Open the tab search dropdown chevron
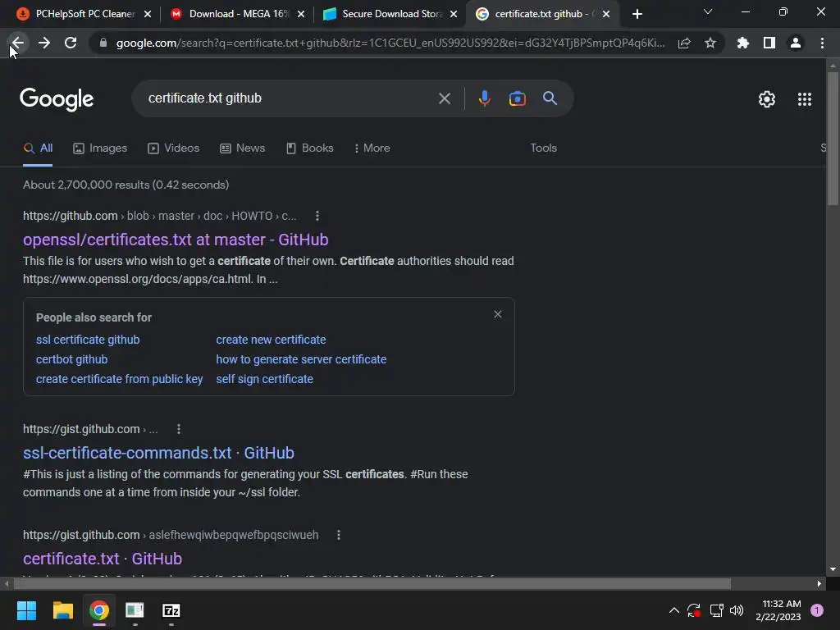The height and width of the screenshot is (630, 840). tap(708, 11)
